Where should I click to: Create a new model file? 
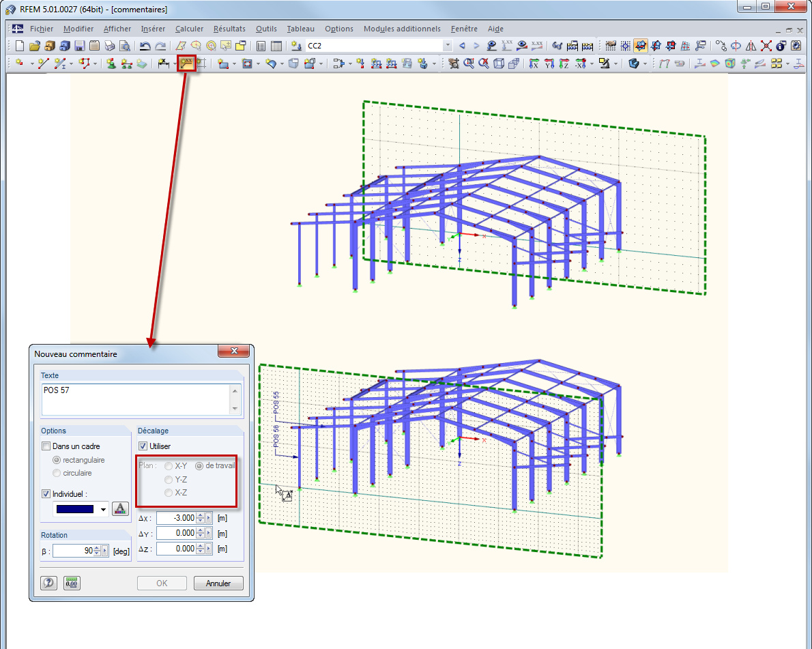pos(20,46)
